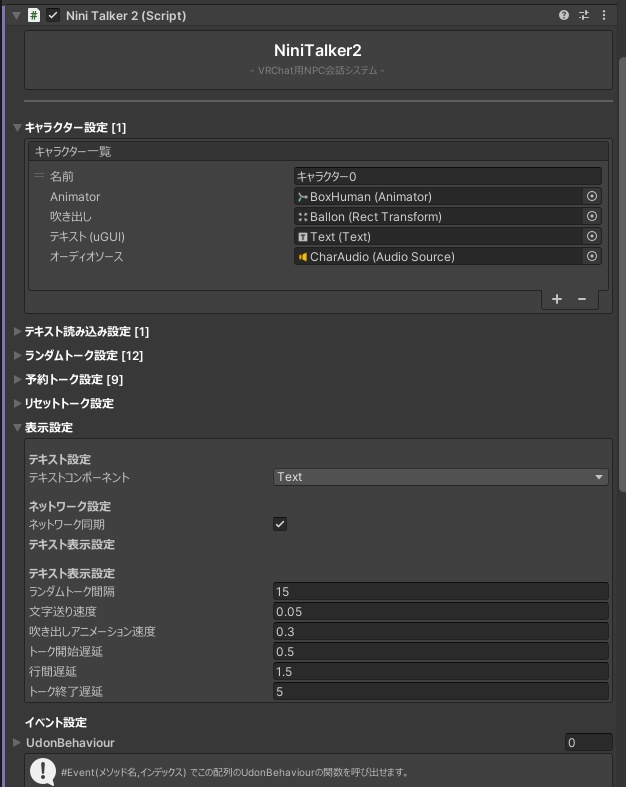Disable the Nini Talker 2 component checkbox
The width and height of the screenshot is (626, 787).
pyautogui.click(x=53, y=15)
